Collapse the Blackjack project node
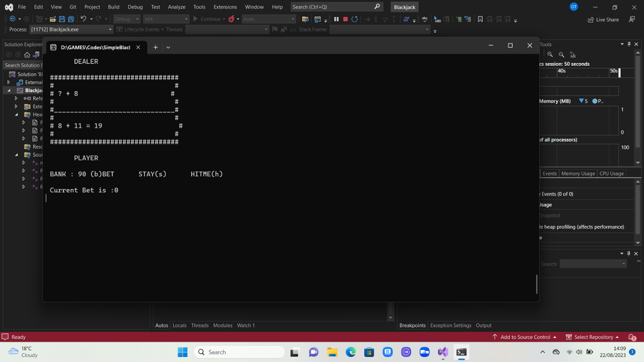This screenshot has width=644, height=362. pos(9,91)
